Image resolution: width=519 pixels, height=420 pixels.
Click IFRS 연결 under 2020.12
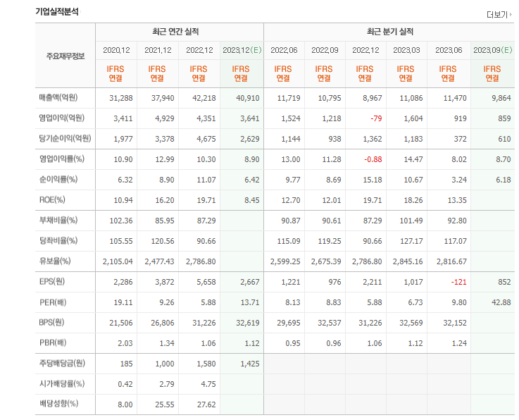coord(115,73)
